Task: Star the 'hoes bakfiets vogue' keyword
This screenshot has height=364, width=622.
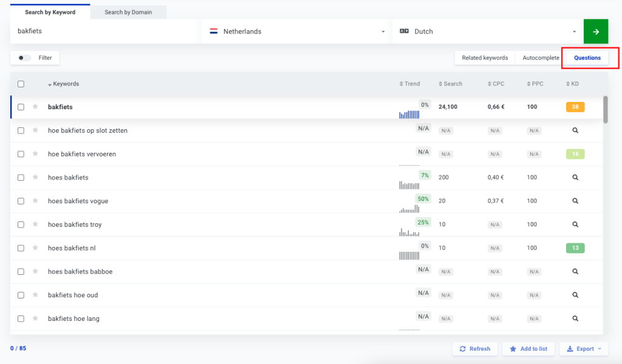Action: (x=35, y=201)
